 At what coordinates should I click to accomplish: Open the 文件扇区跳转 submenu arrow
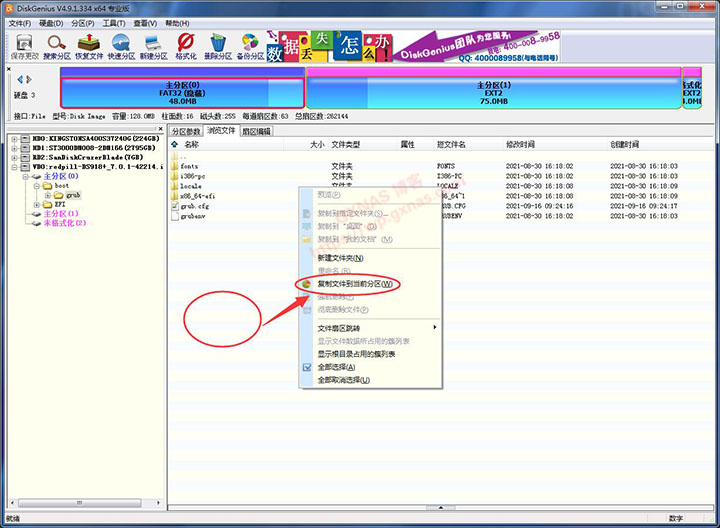tap(434, 328)
